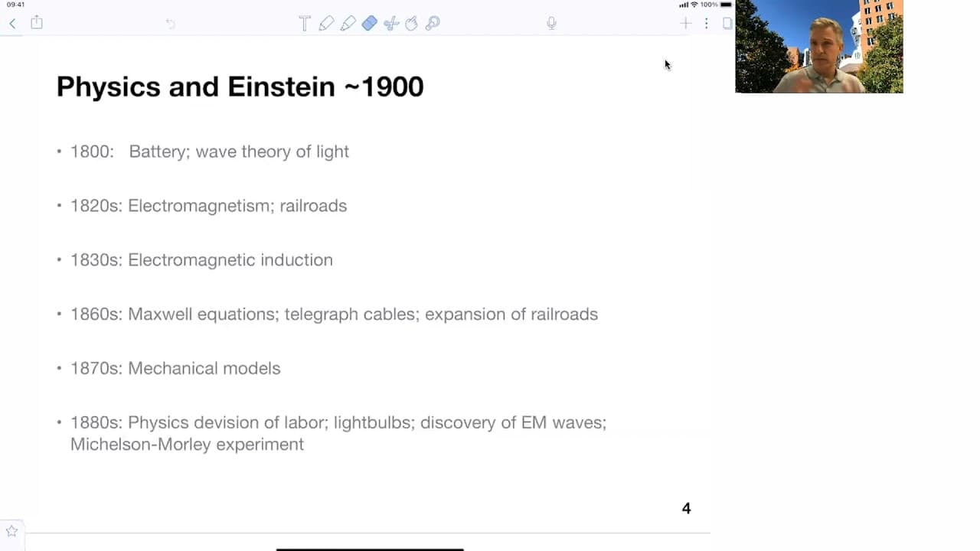This screenshot has width=980, height=551.
Task: Select the Hand pan tool
Action: click(x=411, y=24)
